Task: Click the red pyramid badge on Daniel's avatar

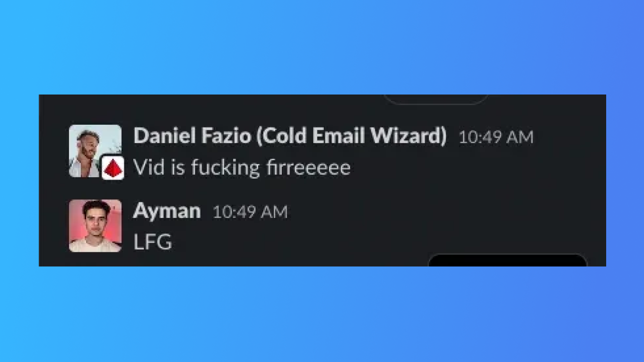Action: click(113, 168)
